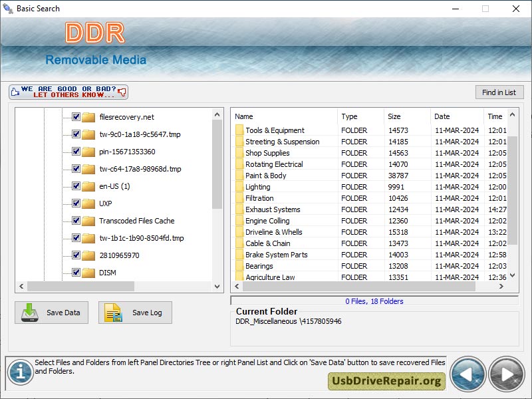Click the DDR logo in the header
The height and width of the screenshot is (399, 532).
tap(95, 33)
